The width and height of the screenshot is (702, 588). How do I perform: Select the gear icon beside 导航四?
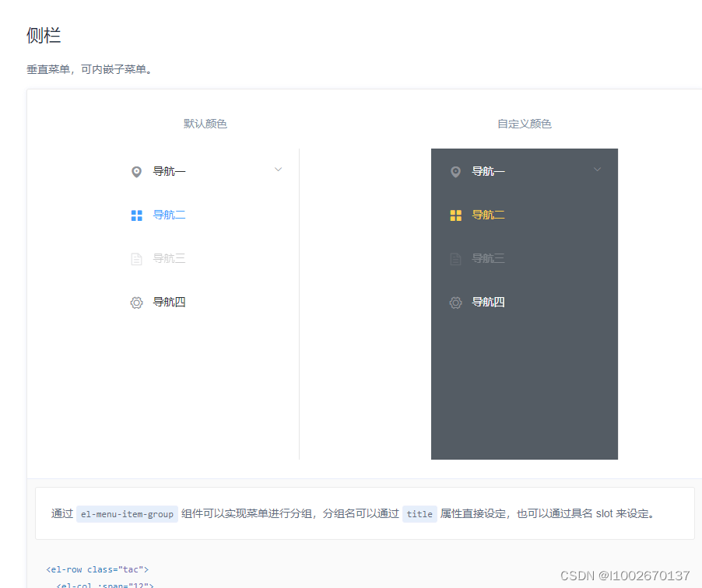point(136,302)
